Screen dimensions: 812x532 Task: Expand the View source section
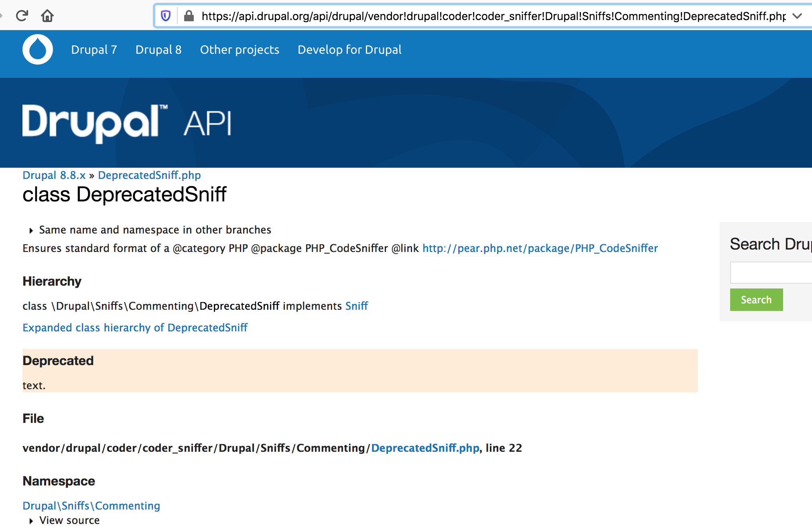pyautogui.click(x=69, y=520)
